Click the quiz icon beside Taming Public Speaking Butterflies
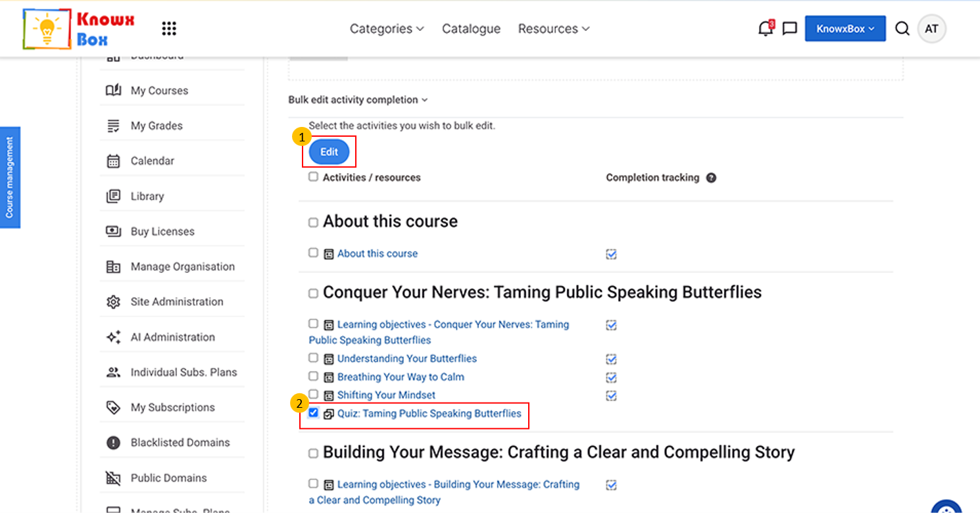Screen dimensions: 980x513 (x=329, y=414)
